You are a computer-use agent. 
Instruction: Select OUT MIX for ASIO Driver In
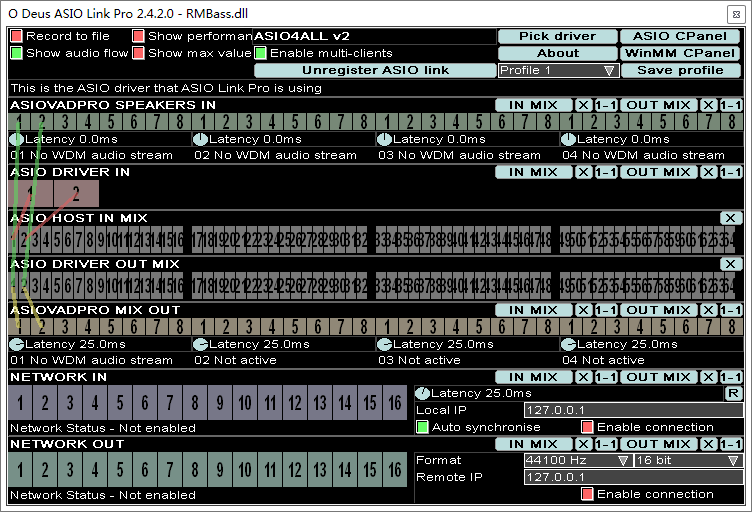[x=658, y=172]
